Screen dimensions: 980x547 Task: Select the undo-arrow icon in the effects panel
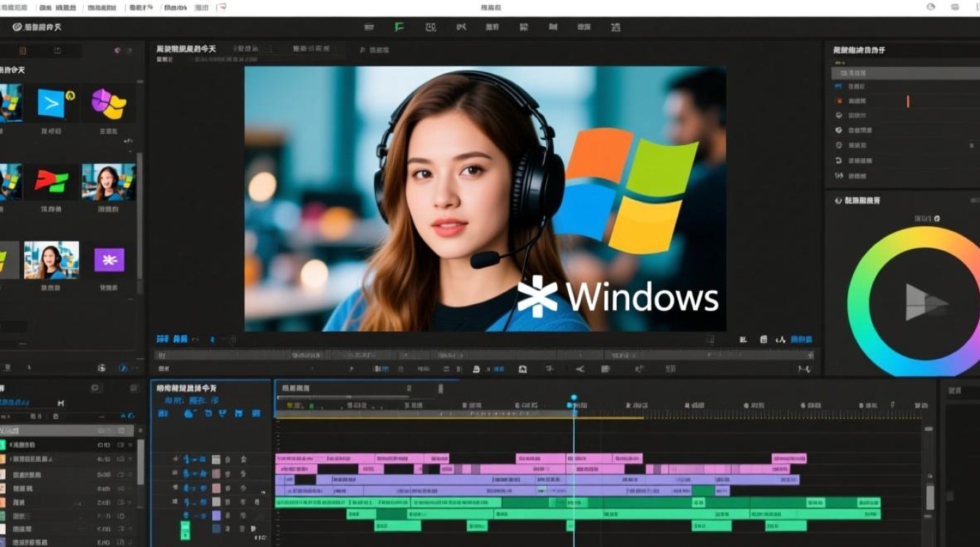[839, 160]
